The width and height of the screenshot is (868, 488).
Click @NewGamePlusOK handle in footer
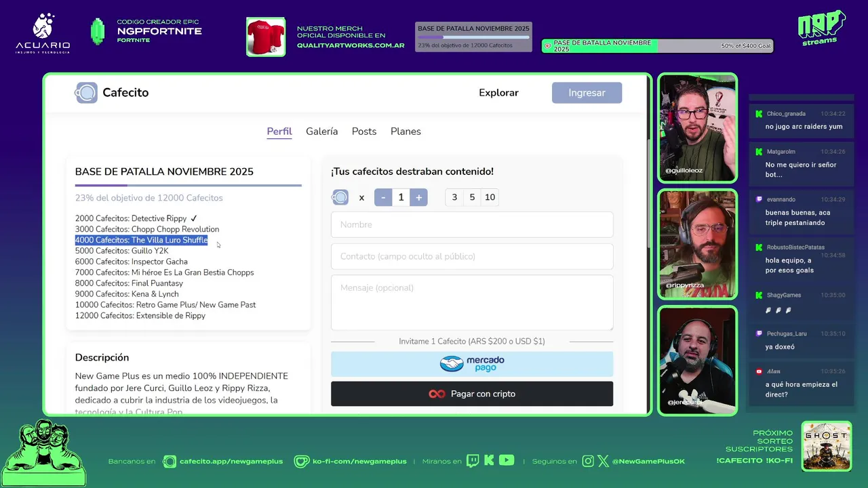point(648,462)
